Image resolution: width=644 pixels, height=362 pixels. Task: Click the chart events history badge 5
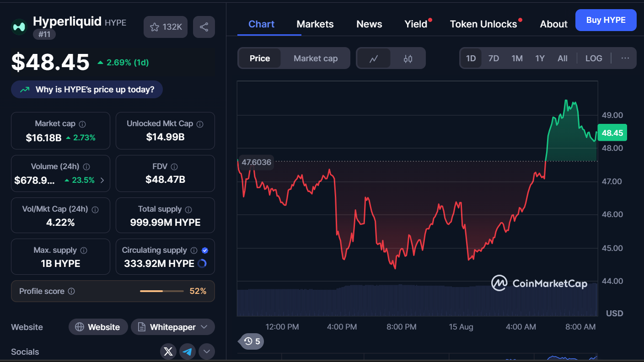[252, 341]
